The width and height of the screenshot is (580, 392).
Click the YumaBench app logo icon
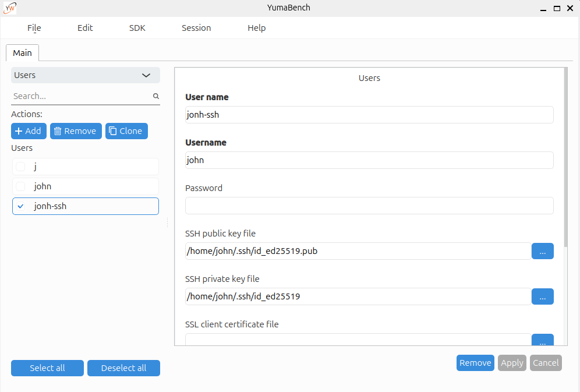[10, 8]
